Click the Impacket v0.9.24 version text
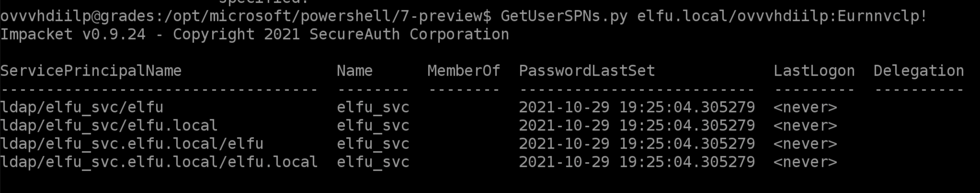The height and width of the screenshot is (193, 980). click(73, 35)
